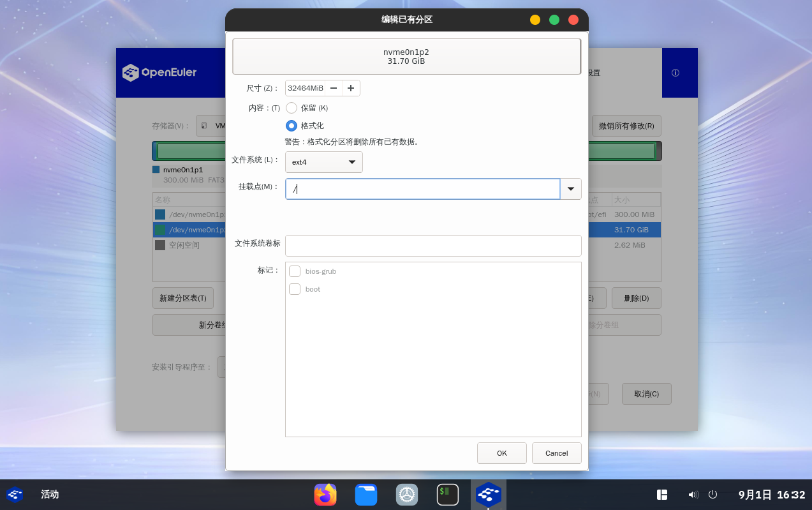Click the power icon in system tray
The height and width of the screenshot is (510, 812).
pyautogui.click(x=713, y=495)
